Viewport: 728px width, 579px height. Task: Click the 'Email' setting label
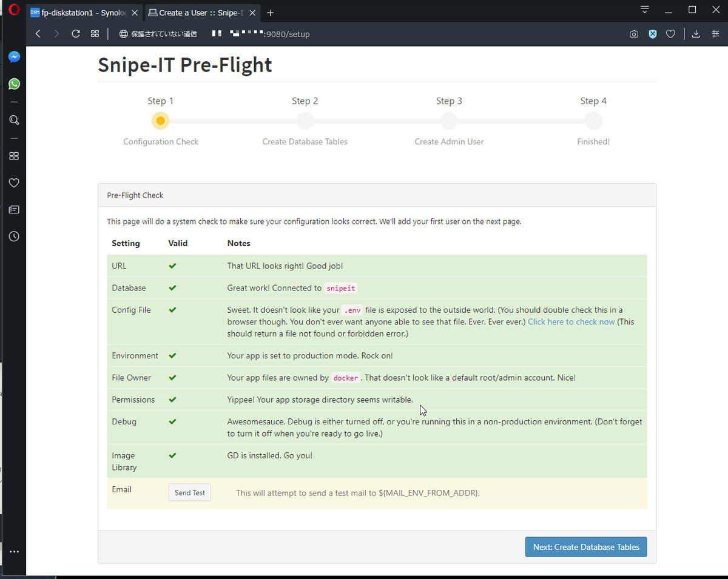(122, 489)
